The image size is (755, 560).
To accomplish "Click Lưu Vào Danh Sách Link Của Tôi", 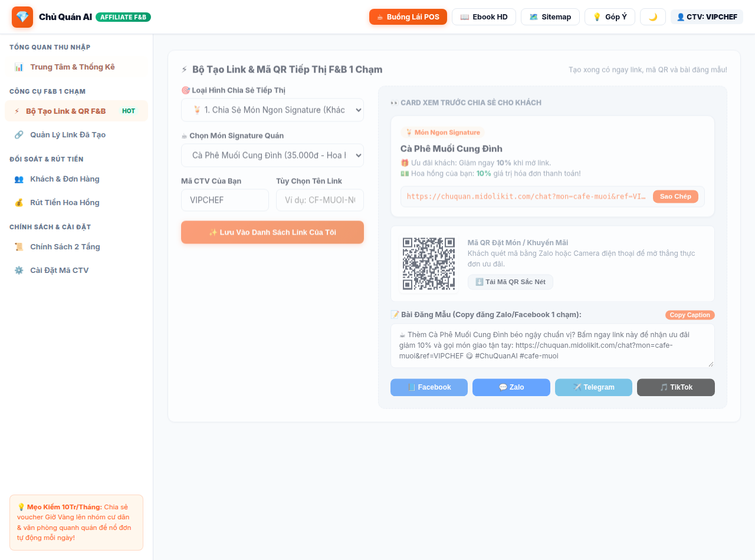I will (x=273, y=232).
